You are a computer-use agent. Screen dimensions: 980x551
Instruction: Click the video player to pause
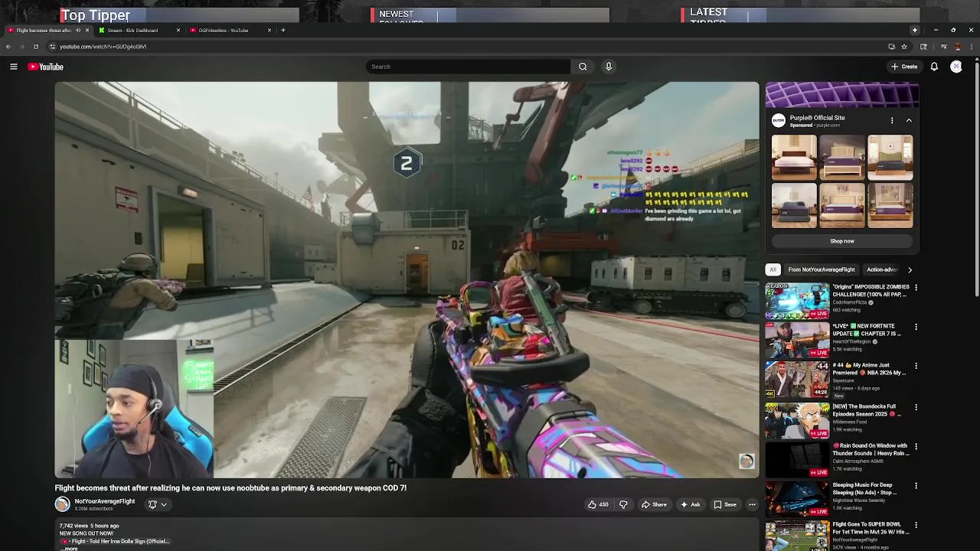(x=407, y=279)
